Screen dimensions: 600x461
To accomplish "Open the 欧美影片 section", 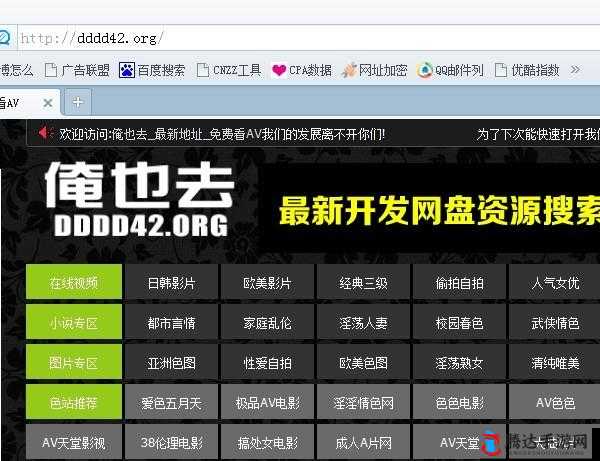I will coord(267,282).
